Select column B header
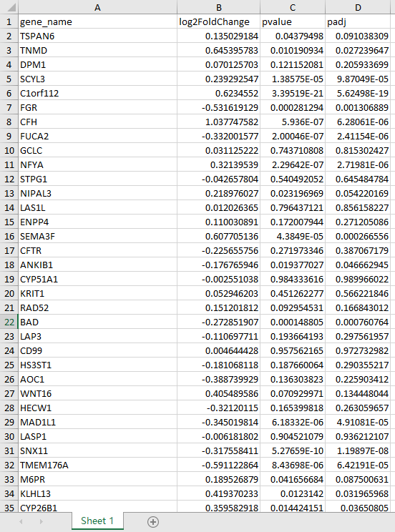 pos(219,7)
